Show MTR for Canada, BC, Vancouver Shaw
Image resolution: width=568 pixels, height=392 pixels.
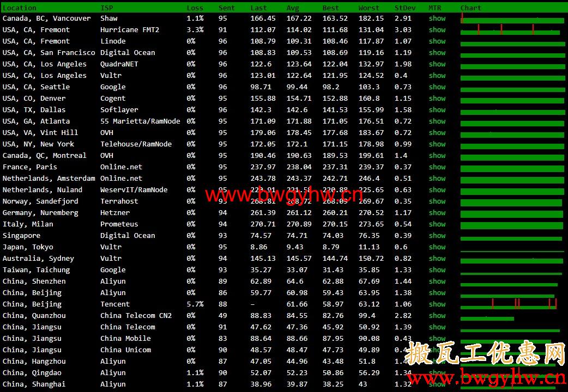[x=437, y=18]
